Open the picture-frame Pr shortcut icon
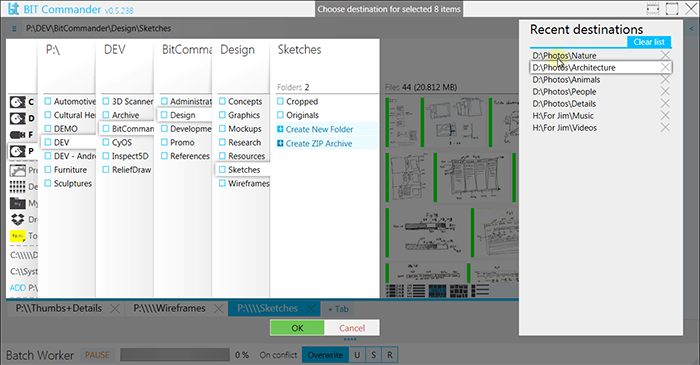 pos(17,170)
